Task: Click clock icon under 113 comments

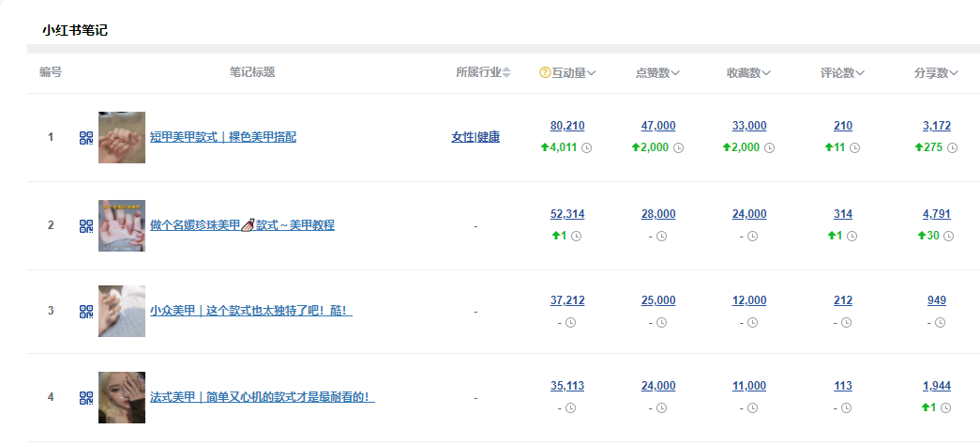Action: tap(846, 408)
